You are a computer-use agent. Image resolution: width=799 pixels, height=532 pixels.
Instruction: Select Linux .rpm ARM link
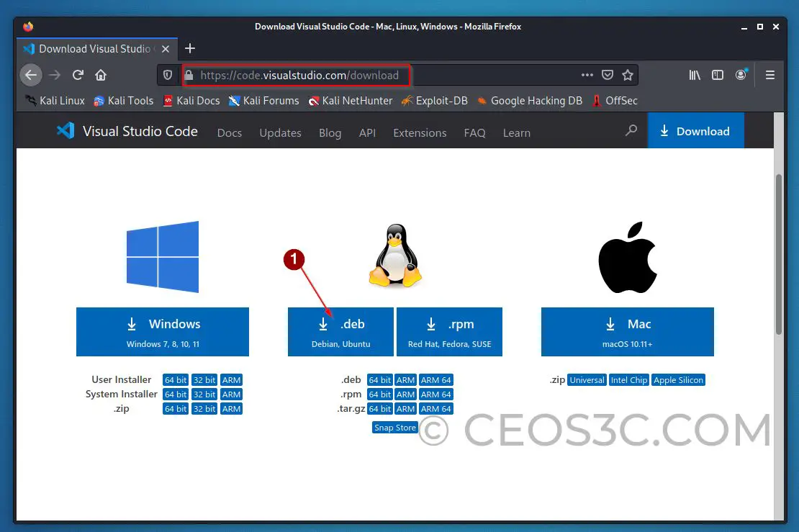click(x=405, y=395)
